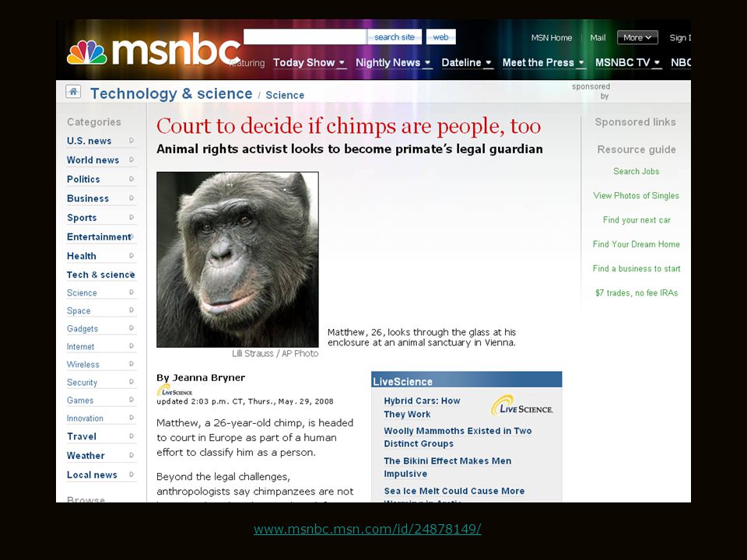The image size is (747, 560).
Task: Click the search site button
Action: point(395,37)
